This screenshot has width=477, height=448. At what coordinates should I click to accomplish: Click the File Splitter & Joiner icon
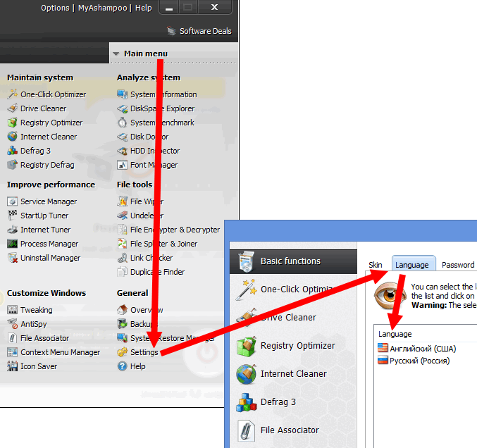[x=123, y=244]
